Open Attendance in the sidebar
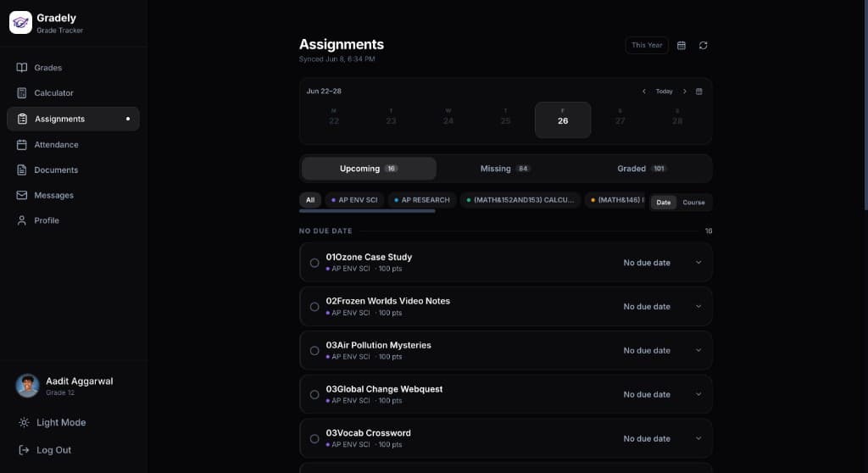Viewport: 868px width, 473px height. [73, 145]
